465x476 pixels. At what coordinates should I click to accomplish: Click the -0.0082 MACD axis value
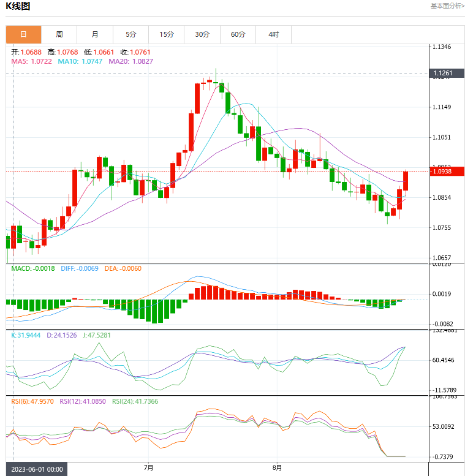[x=442, y=324]
